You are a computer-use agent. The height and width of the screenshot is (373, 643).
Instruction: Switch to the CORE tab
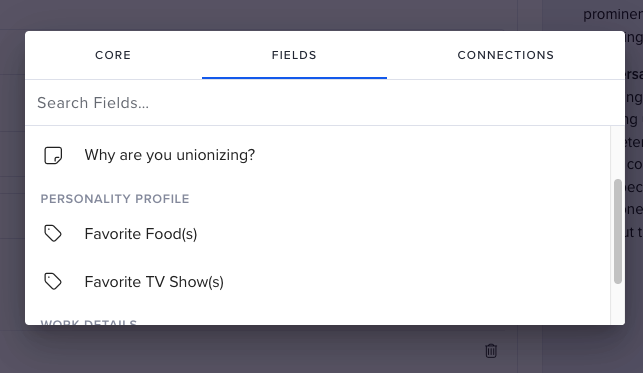[113, 55]
